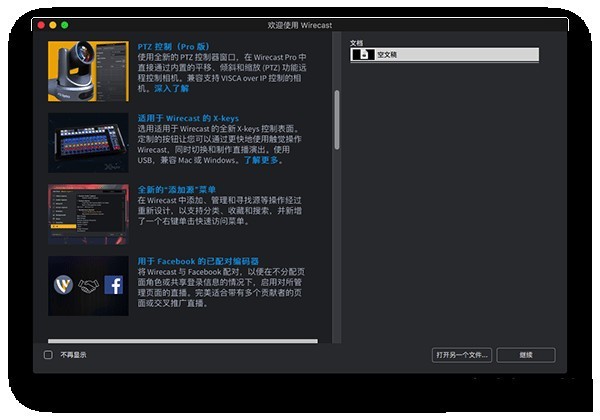Click the 添加源 menu screenshot thumbnail
The width and height of the screenshot is (600, 420).
point(88,214)
